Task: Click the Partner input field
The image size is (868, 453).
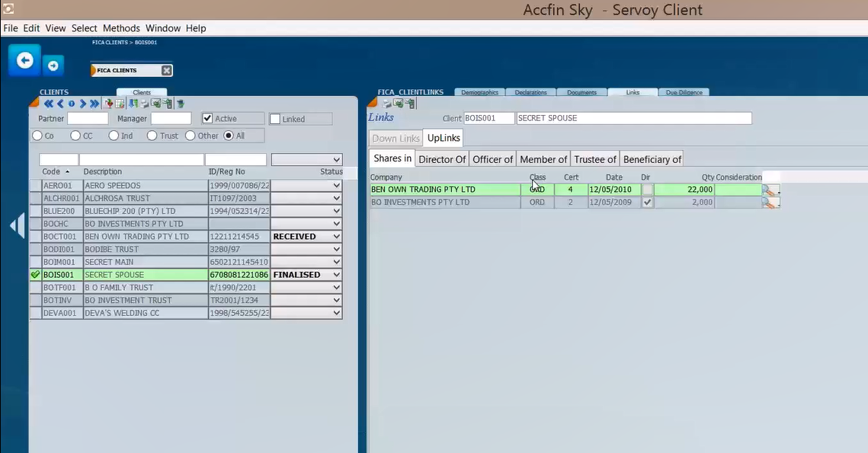Action: click(88, 119)
